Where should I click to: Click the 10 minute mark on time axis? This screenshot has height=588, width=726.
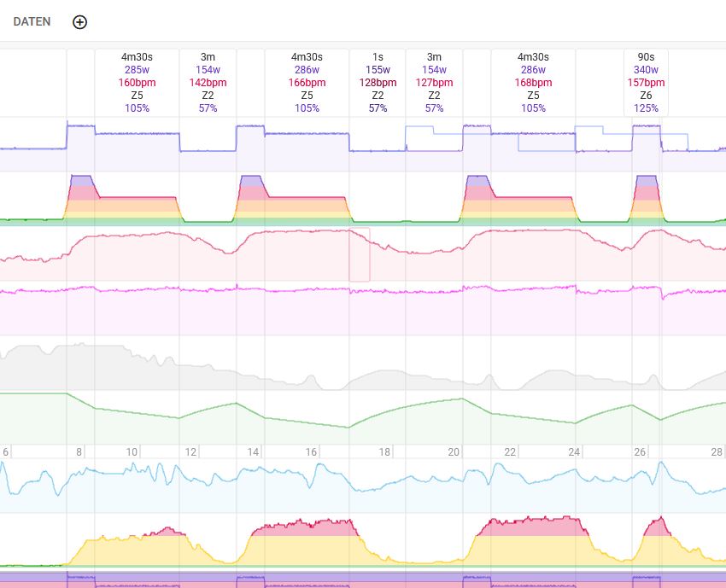pyautogui.click(x=132, y=452)
